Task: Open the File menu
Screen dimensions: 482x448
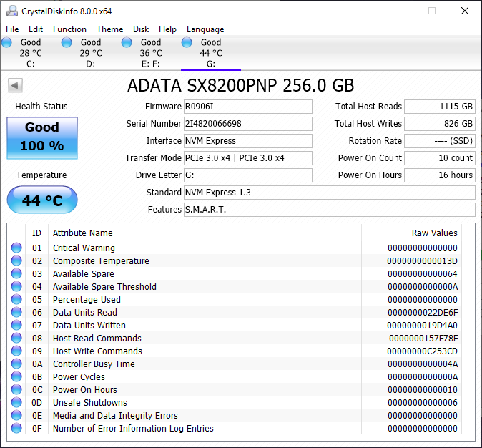Action: (x=12, y=29)
